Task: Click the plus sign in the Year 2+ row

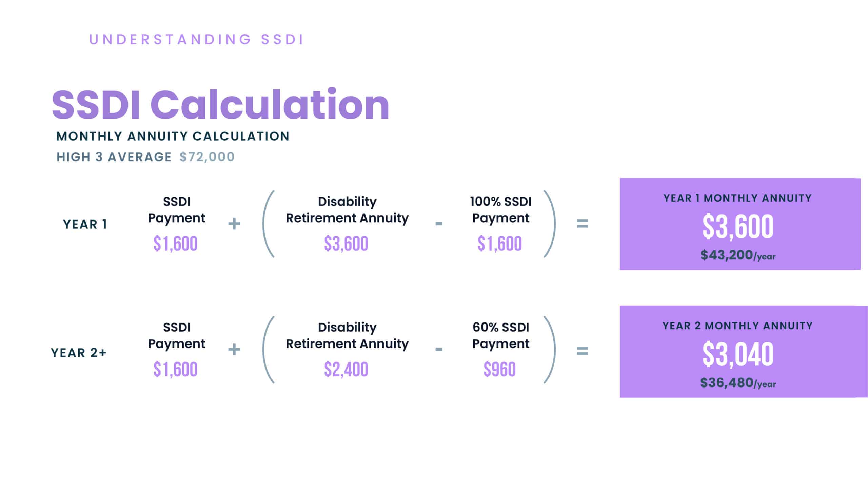Action: 234,350
